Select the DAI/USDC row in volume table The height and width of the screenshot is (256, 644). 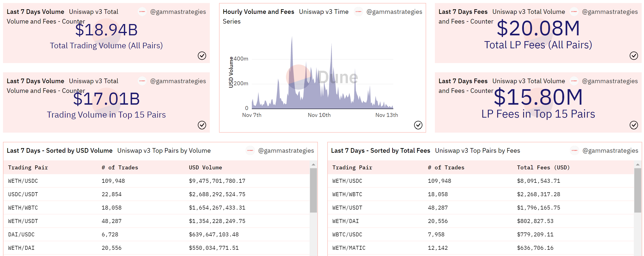pyautogui.click(x=156, y=235)
